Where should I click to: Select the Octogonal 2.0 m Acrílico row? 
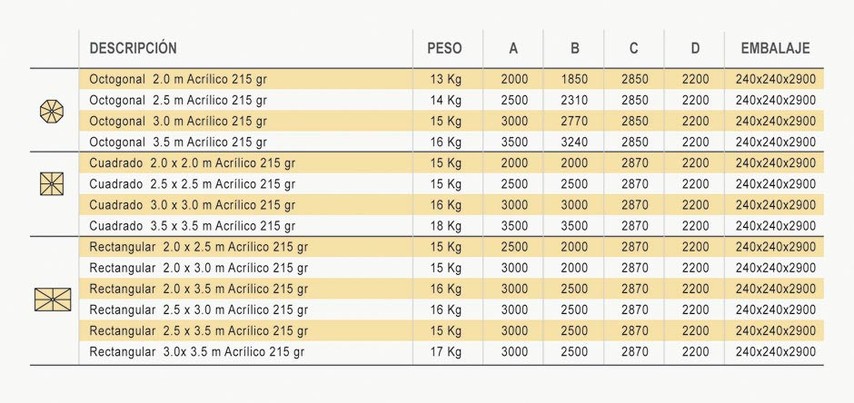[451, 80]
